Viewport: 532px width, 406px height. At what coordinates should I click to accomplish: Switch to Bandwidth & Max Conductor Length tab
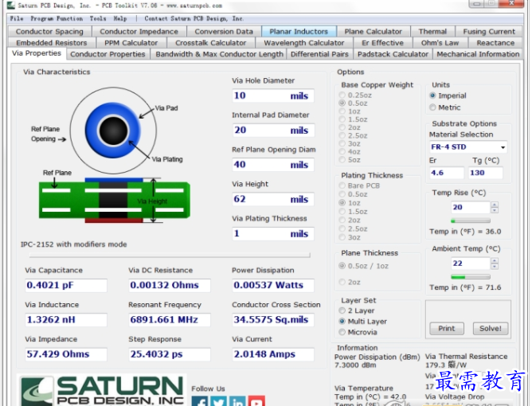tap(219, 54)
